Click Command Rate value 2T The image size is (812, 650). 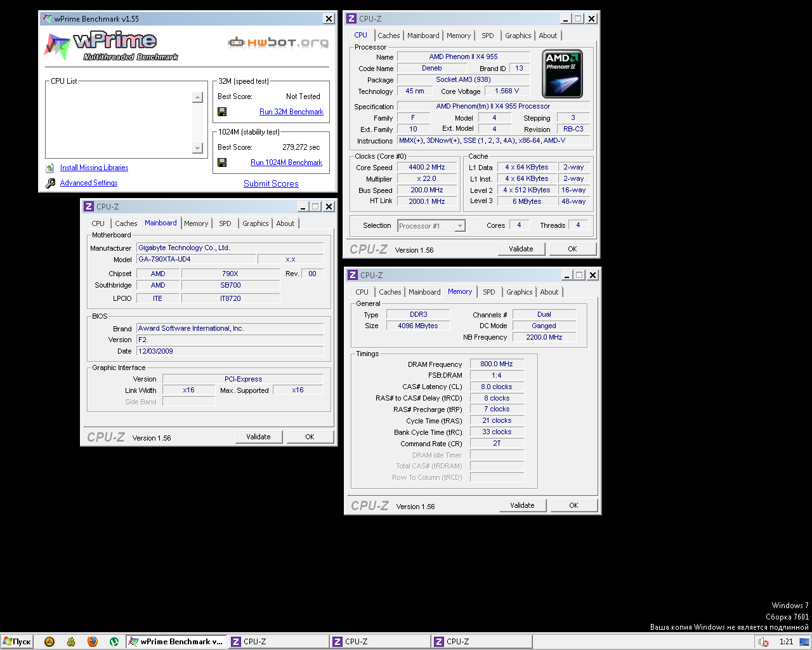coord(497,444)
